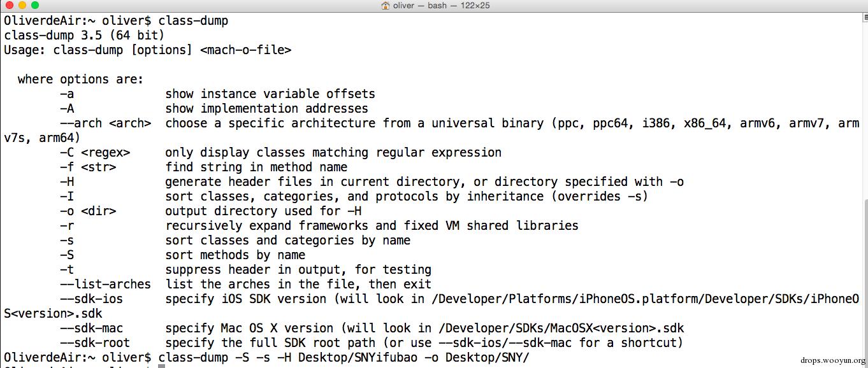Click the '-H' generate header files option

tap(67, 181)
